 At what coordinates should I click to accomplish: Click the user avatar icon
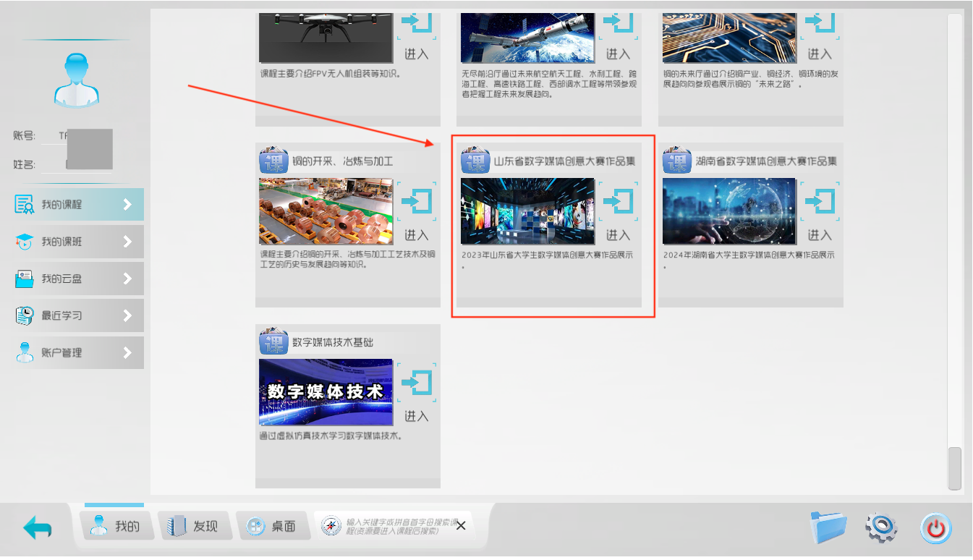[x=76, y=81]
